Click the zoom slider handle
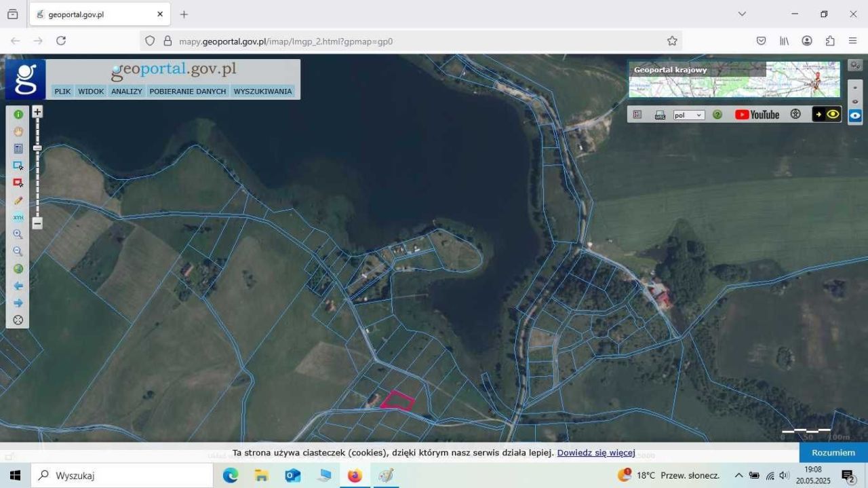The width and height of the screenshot is (868, 488). 37,148
